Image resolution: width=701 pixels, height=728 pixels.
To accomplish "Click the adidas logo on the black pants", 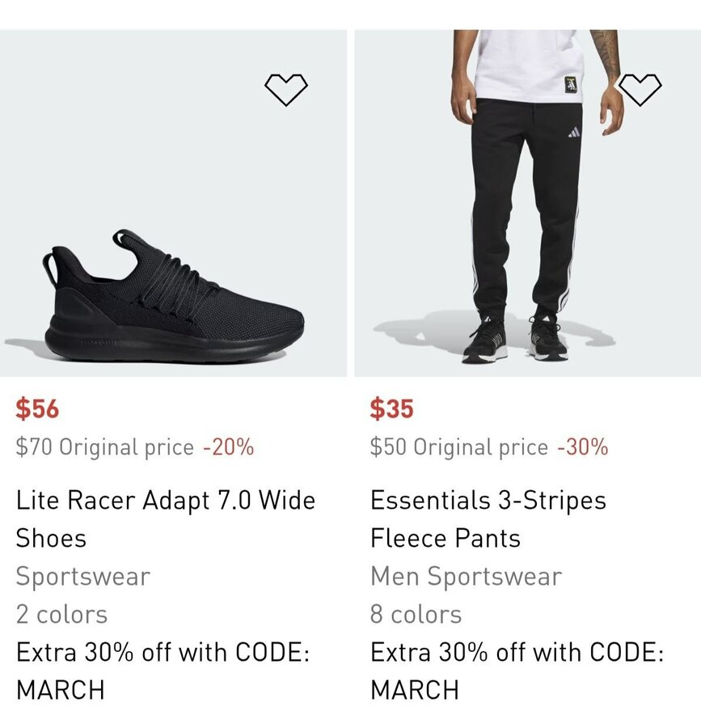I will (x=574, y=132).
